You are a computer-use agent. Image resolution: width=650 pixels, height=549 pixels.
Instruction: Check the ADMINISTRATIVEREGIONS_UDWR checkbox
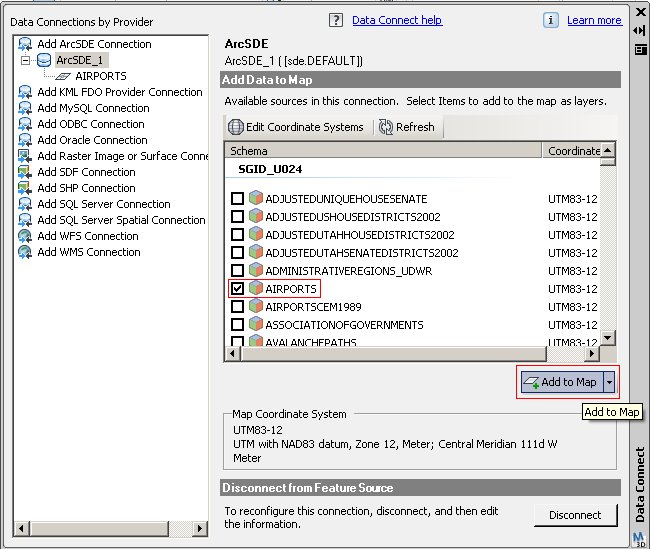tap(237, 270)
